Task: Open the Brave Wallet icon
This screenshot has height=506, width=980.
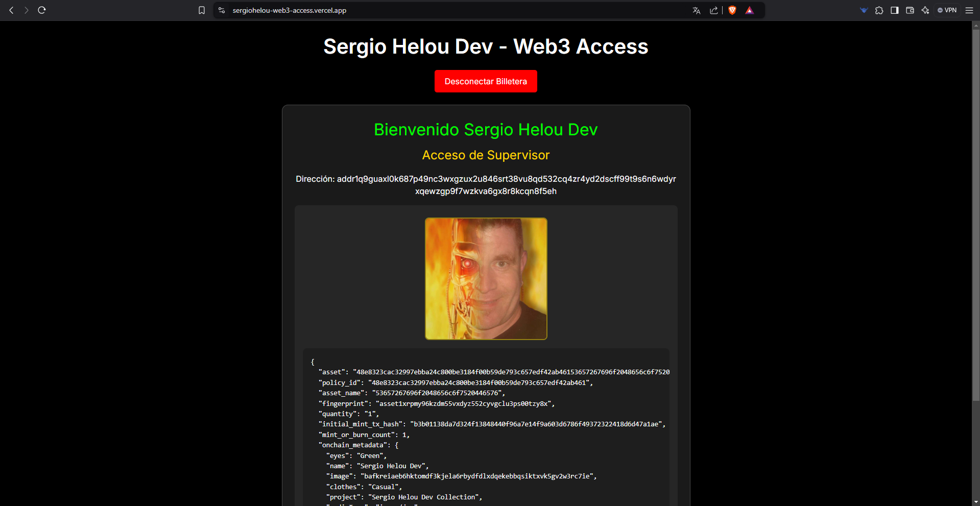Action: click(910, 10)
